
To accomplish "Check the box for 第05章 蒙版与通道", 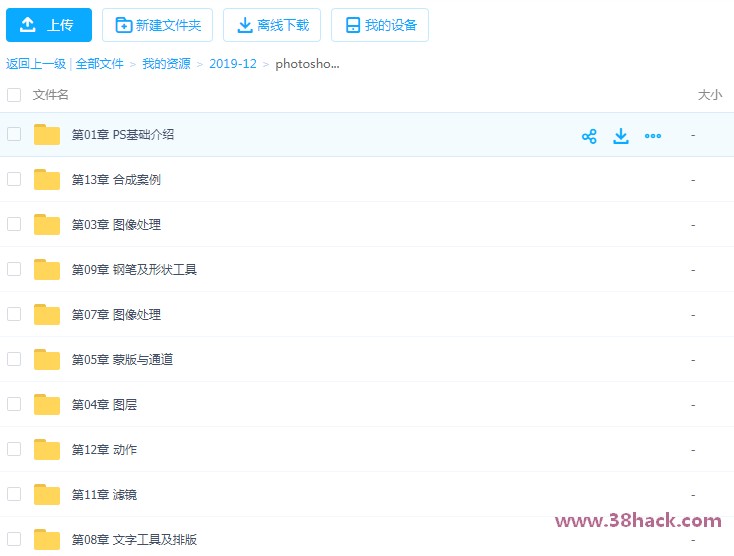I will 14,359.
